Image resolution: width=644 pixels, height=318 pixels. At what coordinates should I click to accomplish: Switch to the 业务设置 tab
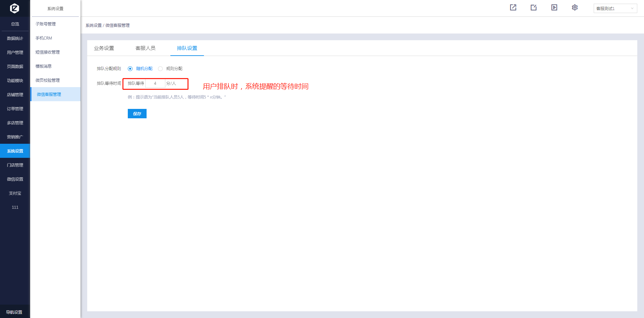click(x=104, y=48)
